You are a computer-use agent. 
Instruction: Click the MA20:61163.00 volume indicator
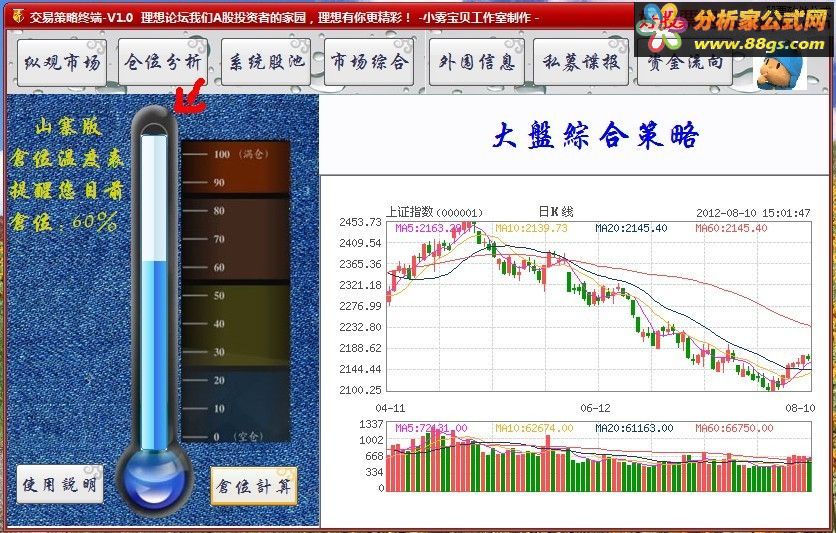click(x=634, y=428)
